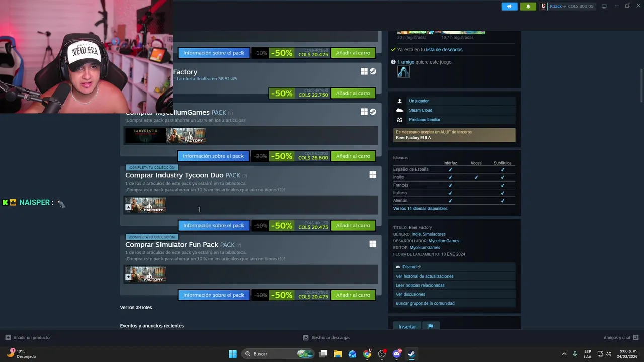
Task: Show all 14 available languages
Action: click(x=420, y=208)
